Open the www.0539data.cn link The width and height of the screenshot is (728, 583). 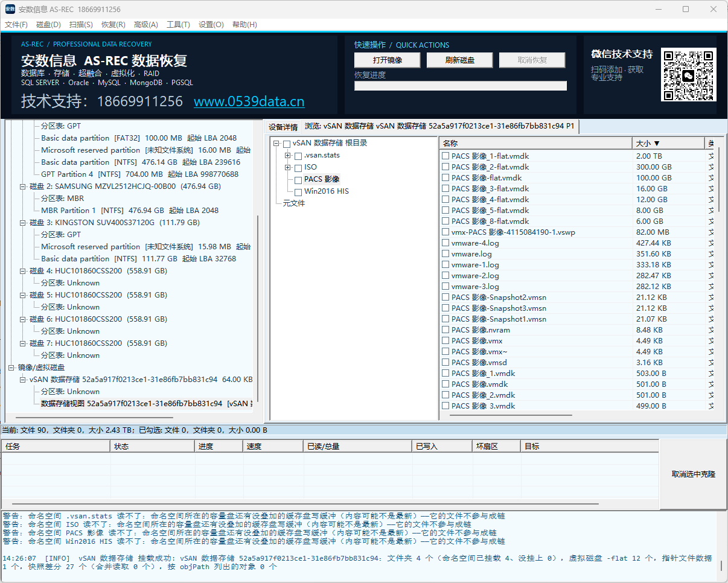249,101
